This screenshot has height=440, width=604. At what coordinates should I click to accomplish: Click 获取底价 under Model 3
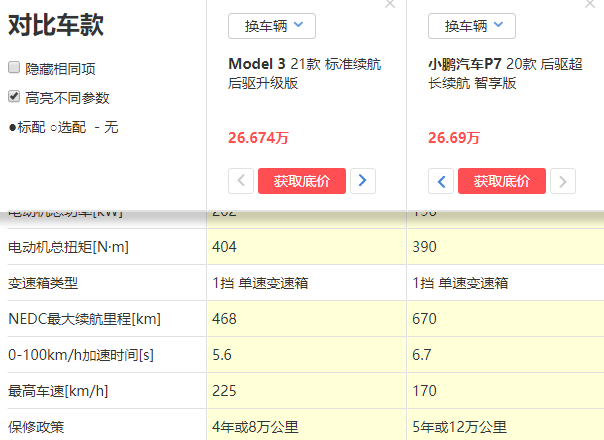(302, 181)
